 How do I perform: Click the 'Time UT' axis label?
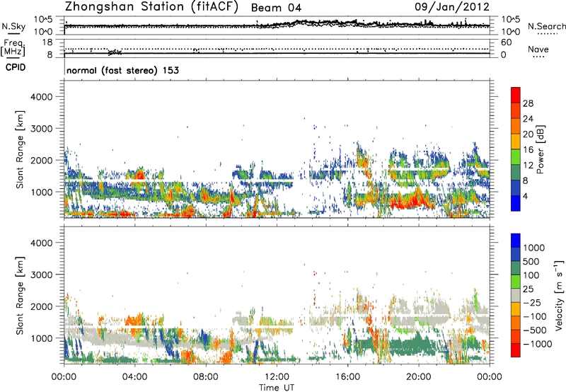[277, 388]
